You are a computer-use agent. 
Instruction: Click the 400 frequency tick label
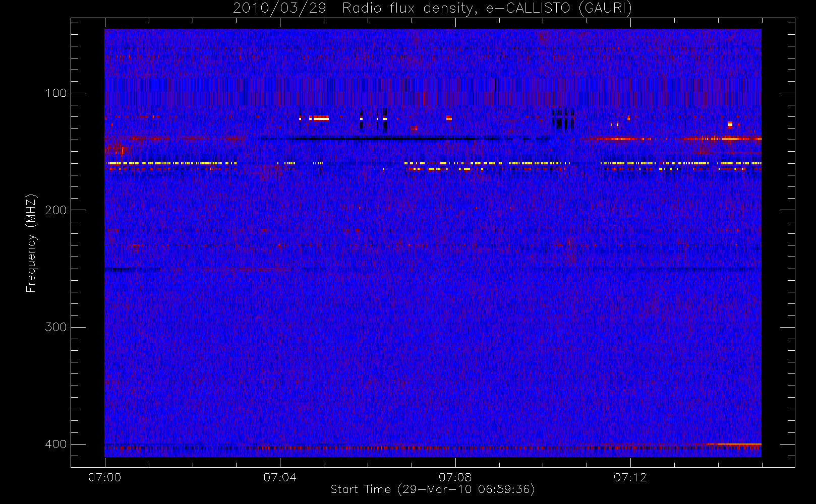[x=55, y=444]
